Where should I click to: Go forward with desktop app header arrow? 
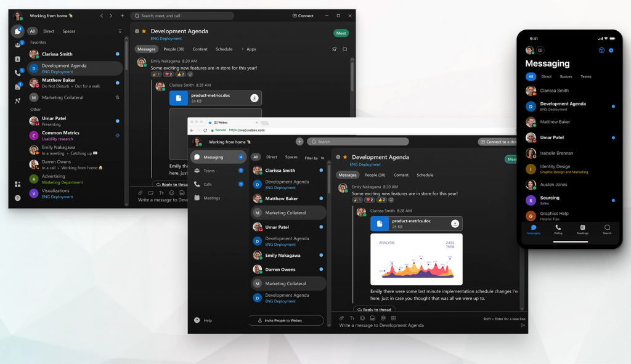tap(111, 15)
